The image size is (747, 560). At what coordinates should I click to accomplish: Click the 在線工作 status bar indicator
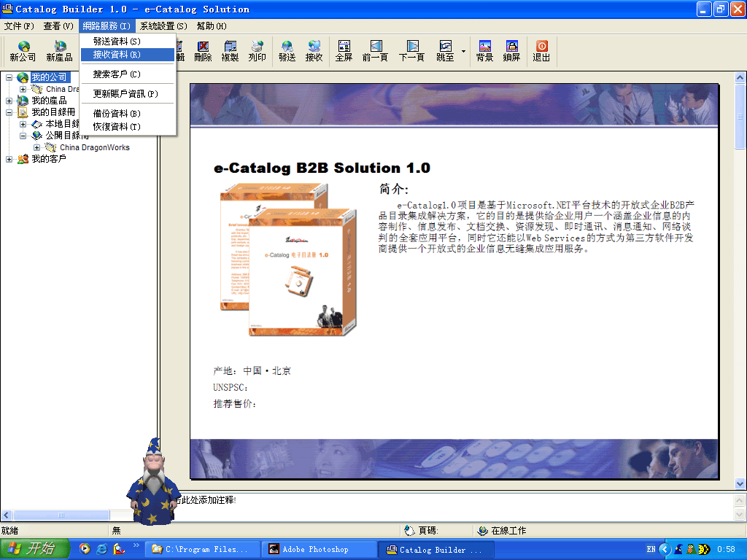[502, 531]
